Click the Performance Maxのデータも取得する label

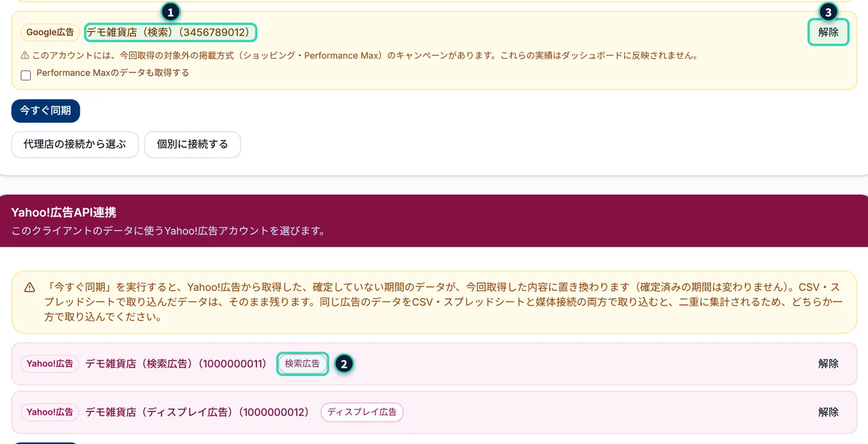[x=113, y=73]
